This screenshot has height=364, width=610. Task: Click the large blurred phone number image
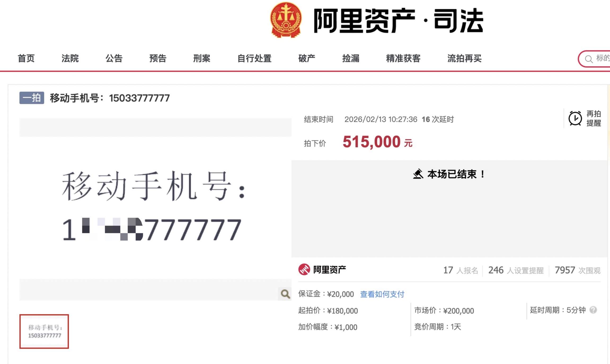point(155,208)
